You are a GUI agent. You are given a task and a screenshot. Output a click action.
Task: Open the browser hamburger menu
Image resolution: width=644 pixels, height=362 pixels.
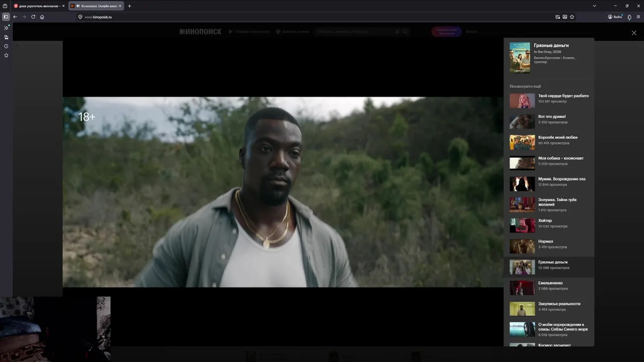point(638,17)
